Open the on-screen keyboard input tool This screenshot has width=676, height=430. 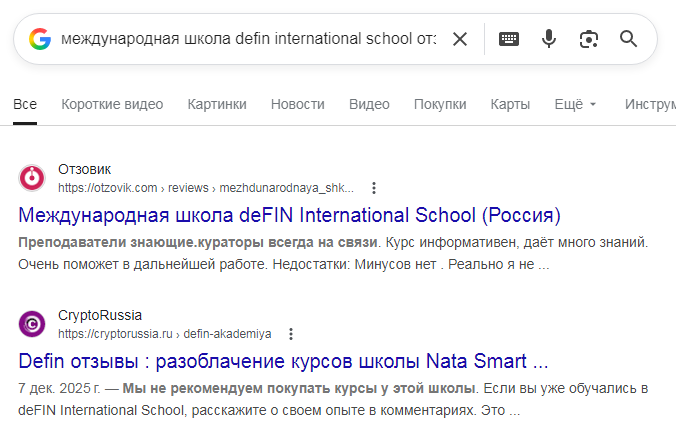pyautogui.click(x=509, y=39)
